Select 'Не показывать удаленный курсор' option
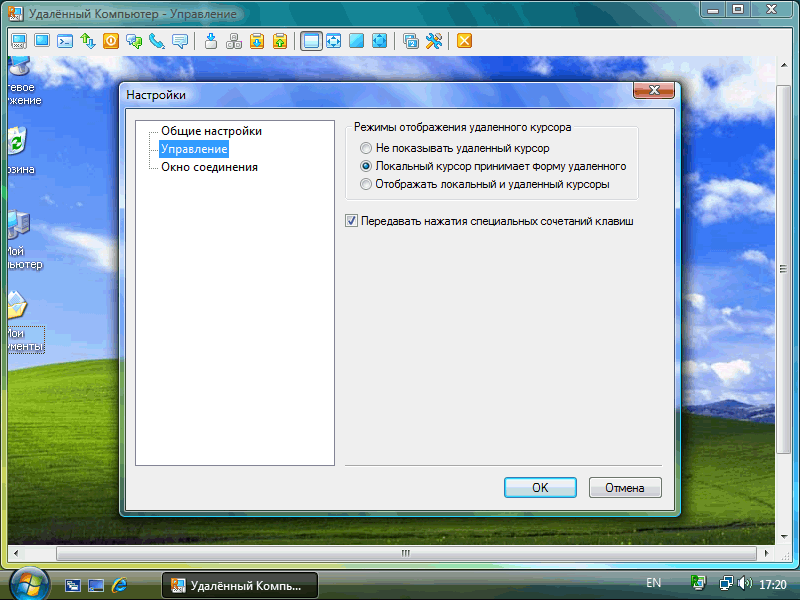Viewport: 800px width, 600px height. tap(455, 148)
